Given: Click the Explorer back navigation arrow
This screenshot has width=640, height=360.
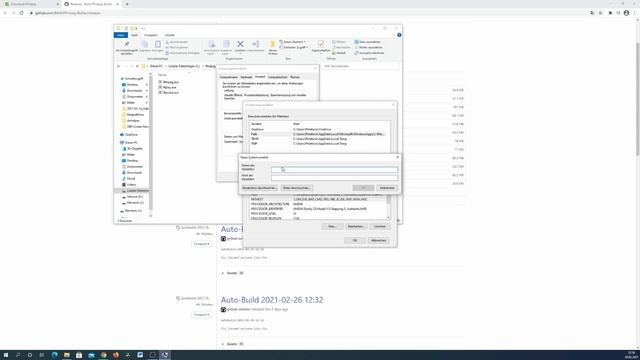Looking at the screenshot, I should tap(118, 66).
